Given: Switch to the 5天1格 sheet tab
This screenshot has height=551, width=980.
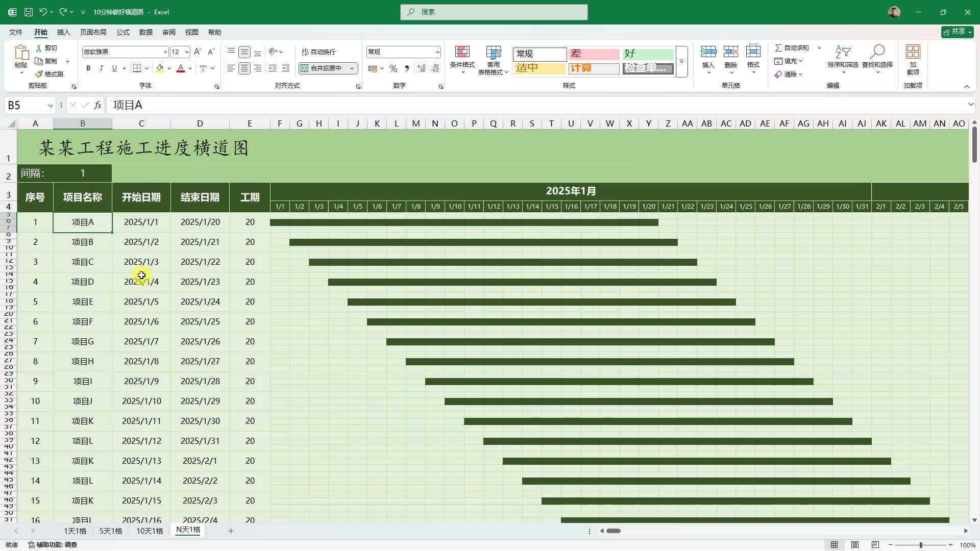Looking at the screenshot, I should (x=111, y=531).
